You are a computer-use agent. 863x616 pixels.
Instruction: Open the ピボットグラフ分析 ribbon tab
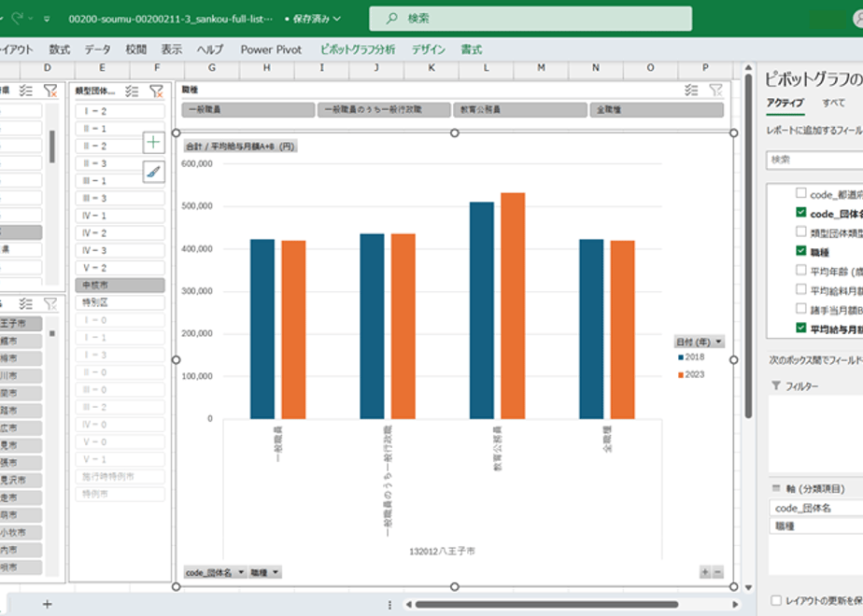point(358,49)
